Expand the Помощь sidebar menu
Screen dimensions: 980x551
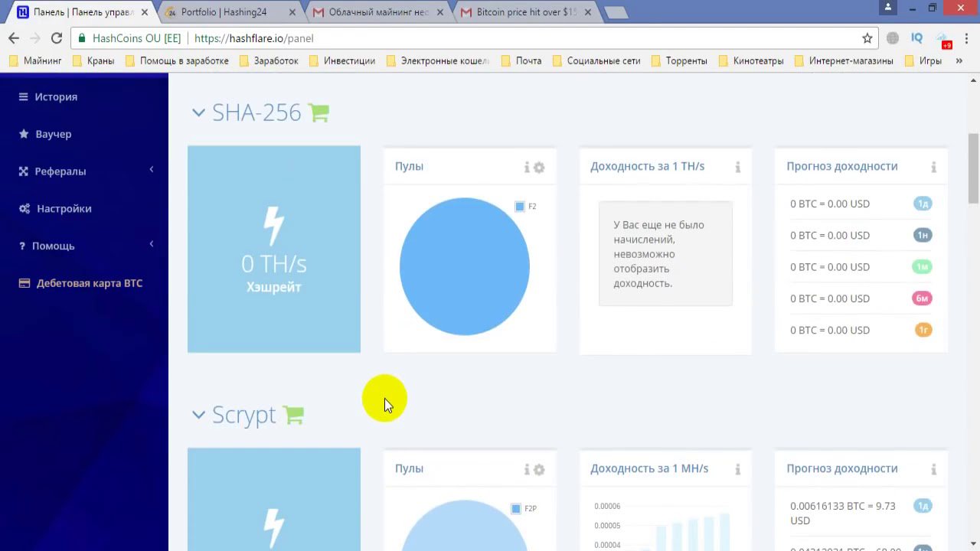coord(84,246)
